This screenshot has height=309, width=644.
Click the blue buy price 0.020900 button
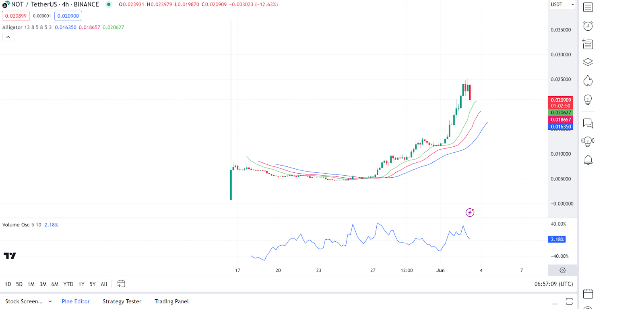click(68, 16)
